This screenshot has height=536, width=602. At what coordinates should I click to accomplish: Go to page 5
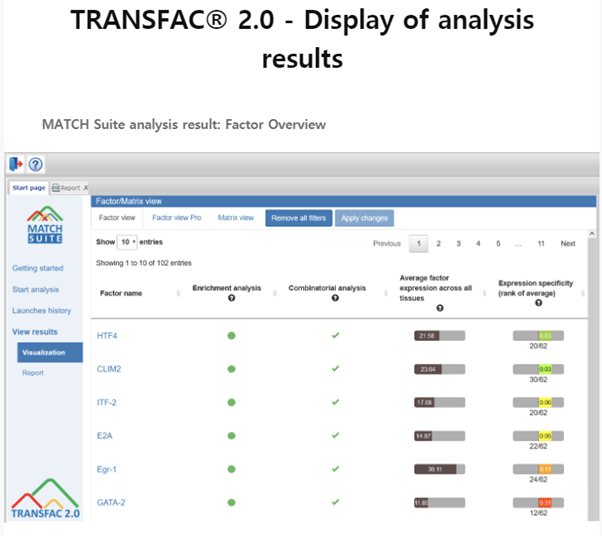click(x=498, y=243)
